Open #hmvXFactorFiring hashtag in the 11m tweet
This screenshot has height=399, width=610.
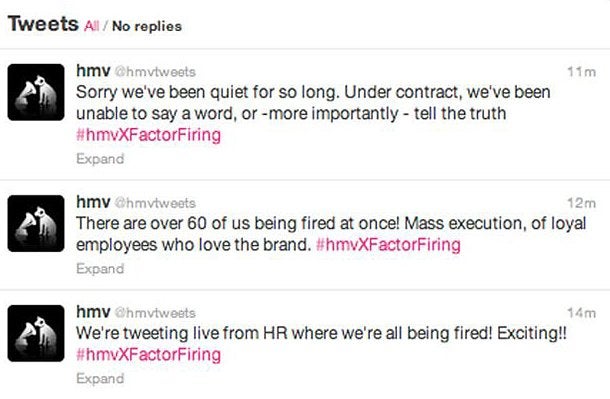click(148, 135)
